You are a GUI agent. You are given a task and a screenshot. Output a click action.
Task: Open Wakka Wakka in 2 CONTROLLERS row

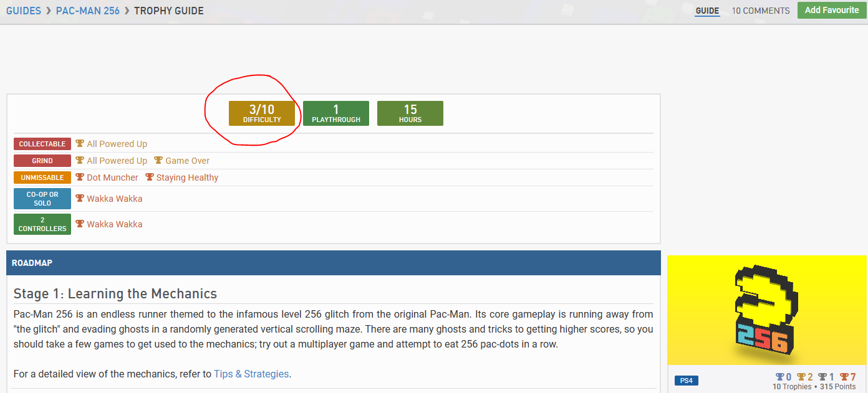115,224
